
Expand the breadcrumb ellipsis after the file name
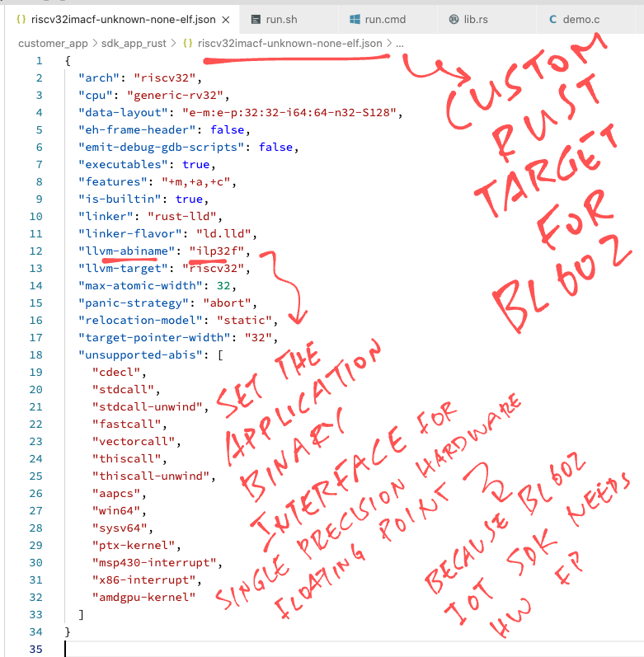tap(400, 43)
